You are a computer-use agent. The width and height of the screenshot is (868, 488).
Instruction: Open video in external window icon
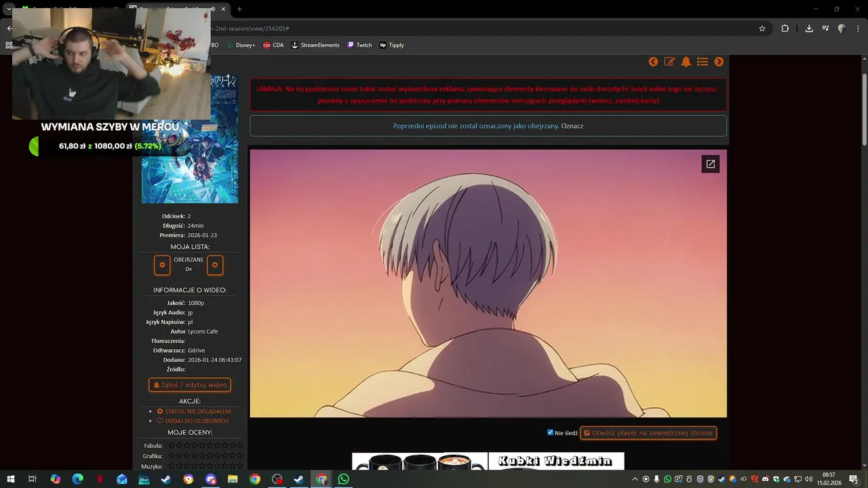(710, 164)
